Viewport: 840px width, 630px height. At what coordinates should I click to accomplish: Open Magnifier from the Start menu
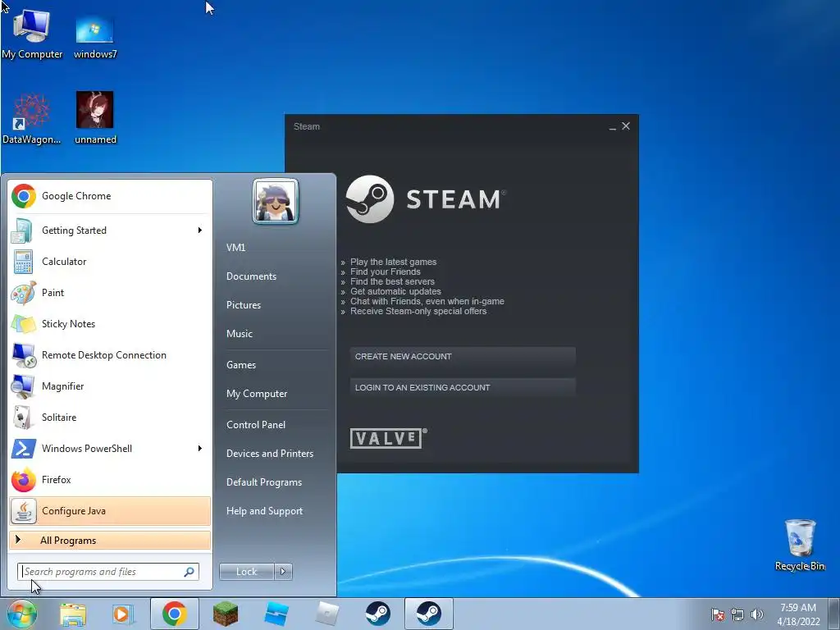(x=110, y=386)
